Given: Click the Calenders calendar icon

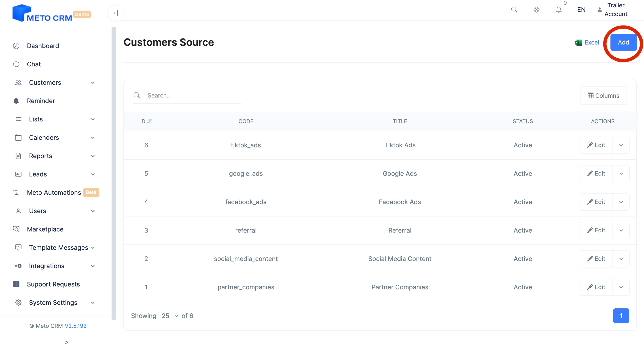Looking at the screenshot, I should pyautogui.click(x=18, y=138).
